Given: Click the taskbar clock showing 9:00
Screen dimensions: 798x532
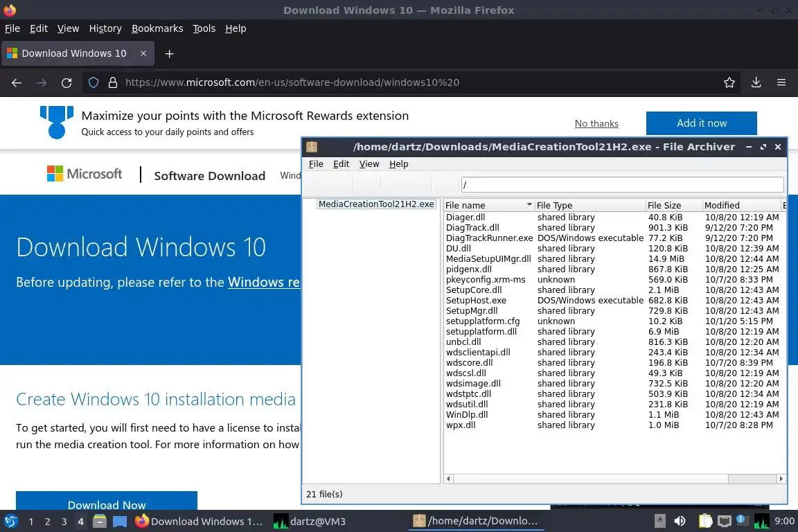Looking at the screenshot, I should click(x=784, y=521).
